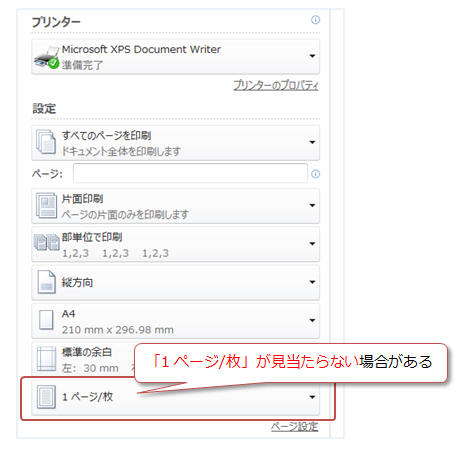
Task: Open the Microsoft XPS Document Writer printer dropdown
Action: coord(312,56)
